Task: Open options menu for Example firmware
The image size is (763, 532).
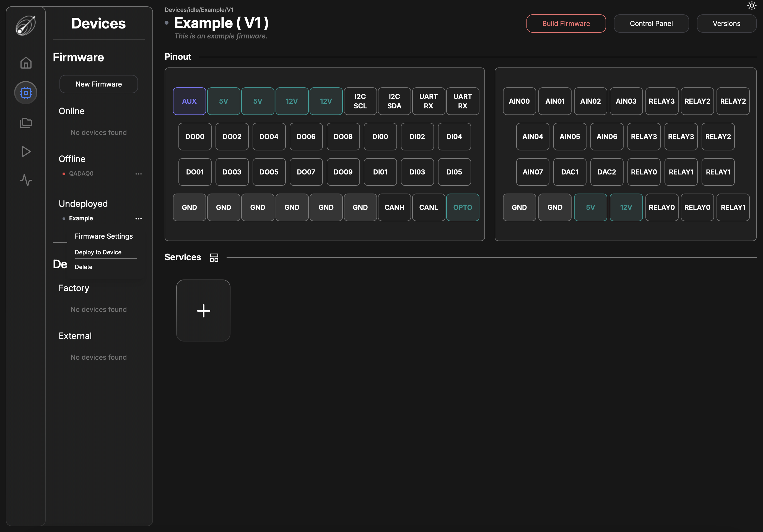Action: (x=139, y=218)
